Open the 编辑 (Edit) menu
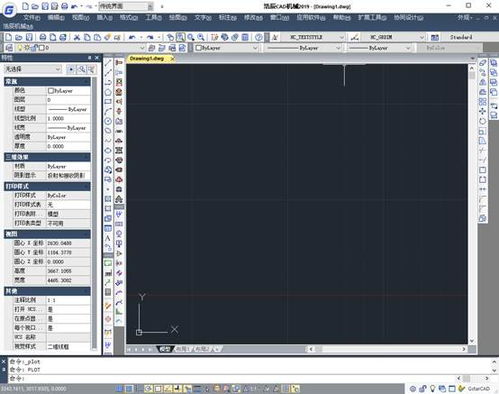 click(56, 17)
